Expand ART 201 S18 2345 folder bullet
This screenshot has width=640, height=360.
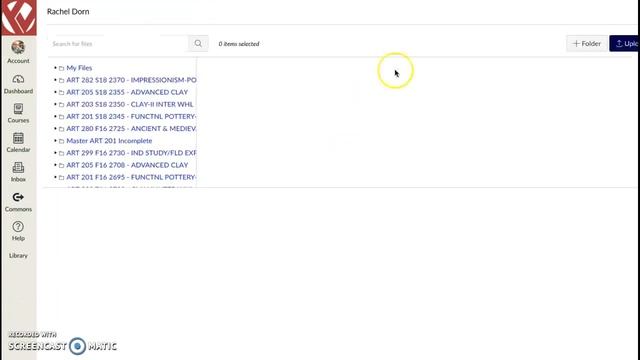pos(56,116)
